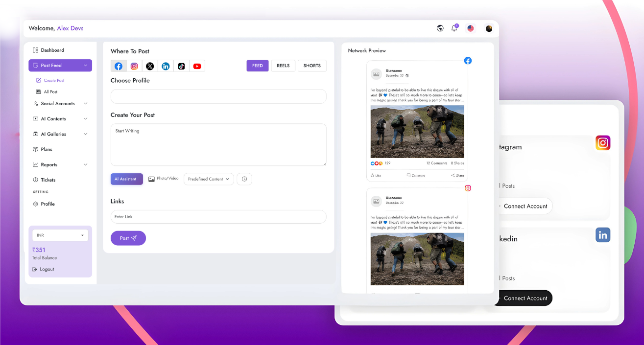Click the schedule clock icon
Viewport: 644px width, 345px height.
coord(244,179)
